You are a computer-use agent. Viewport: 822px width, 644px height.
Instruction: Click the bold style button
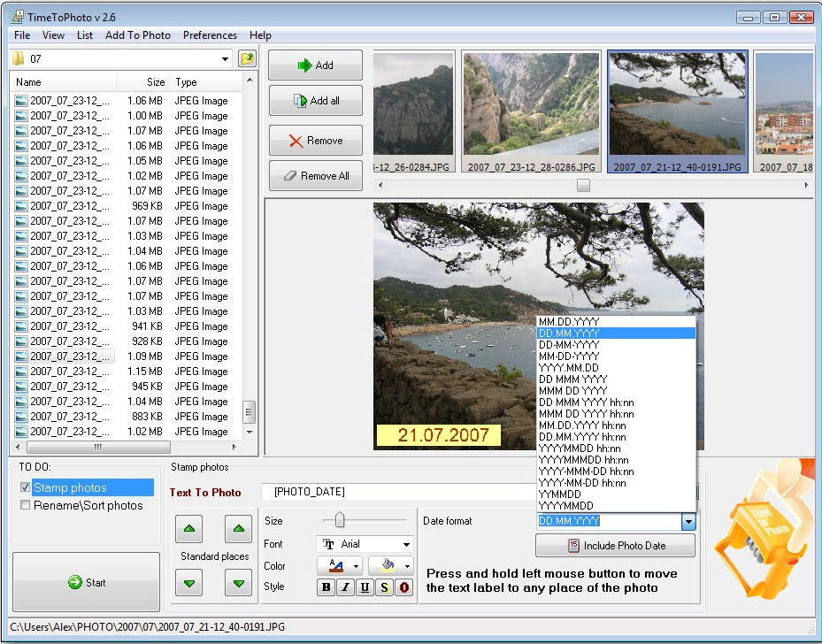click(x=326, y=587)
